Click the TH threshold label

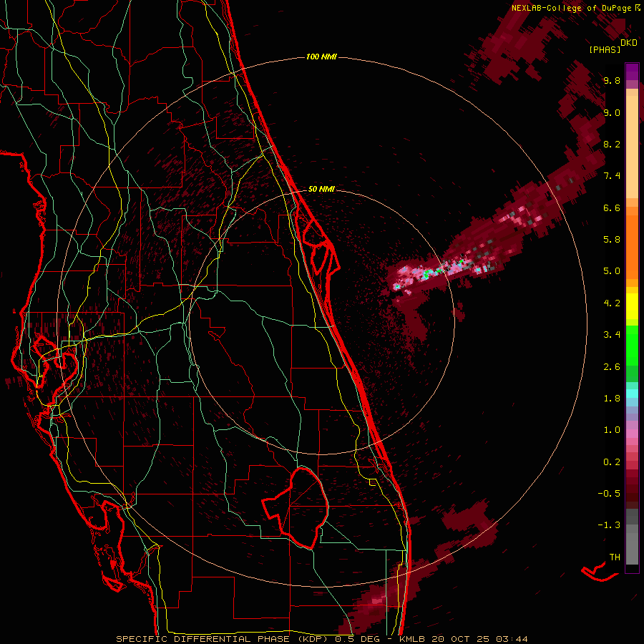pos(615,557)
